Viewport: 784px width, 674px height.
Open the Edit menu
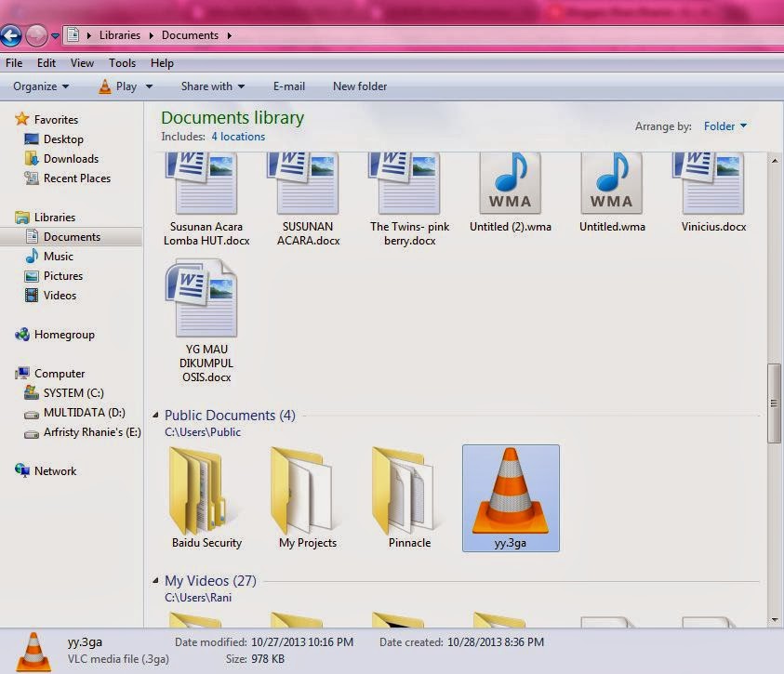click(46, 63)
